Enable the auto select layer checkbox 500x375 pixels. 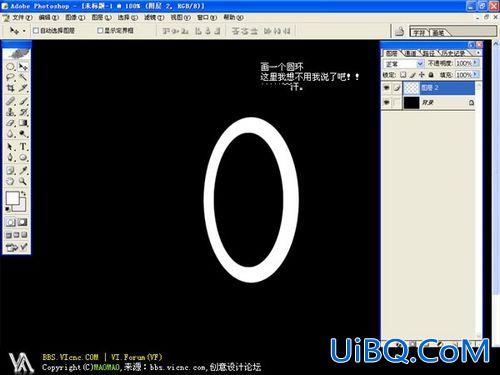click(36, 31)
